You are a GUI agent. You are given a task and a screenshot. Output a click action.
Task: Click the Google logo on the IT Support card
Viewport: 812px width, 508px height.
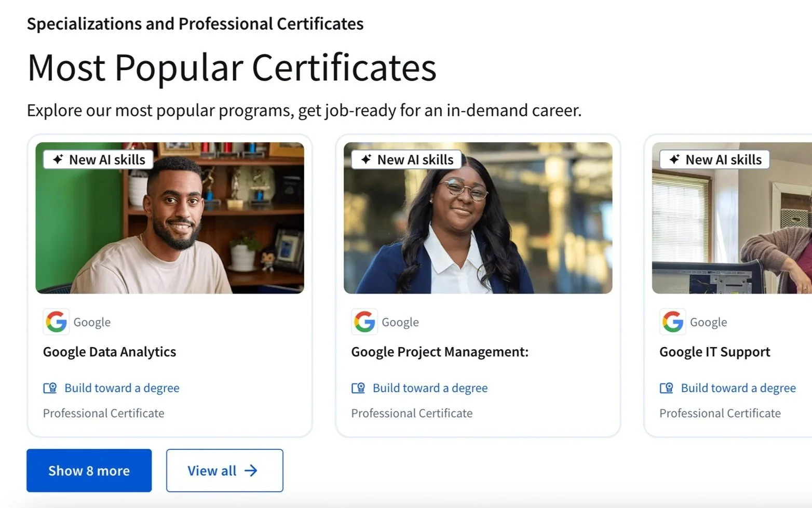[x=673, y=322]
